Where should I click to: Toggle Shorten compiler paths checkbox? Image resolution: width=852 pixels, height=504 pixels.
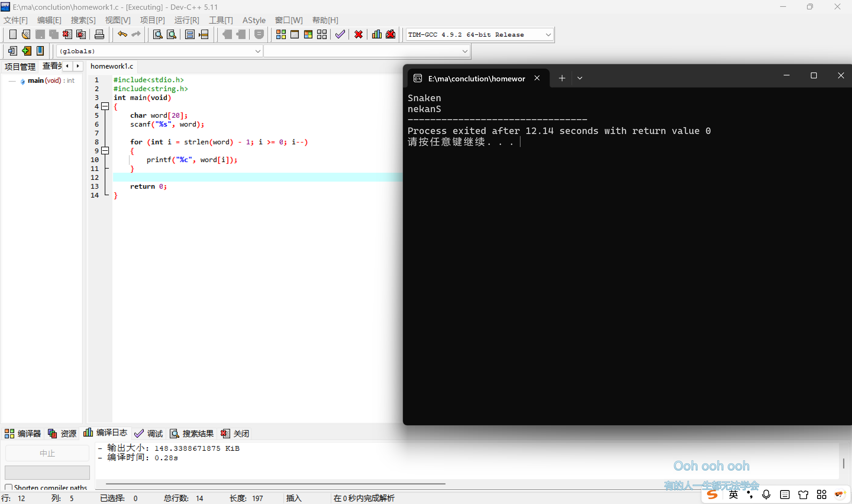(x=9, y=487)
